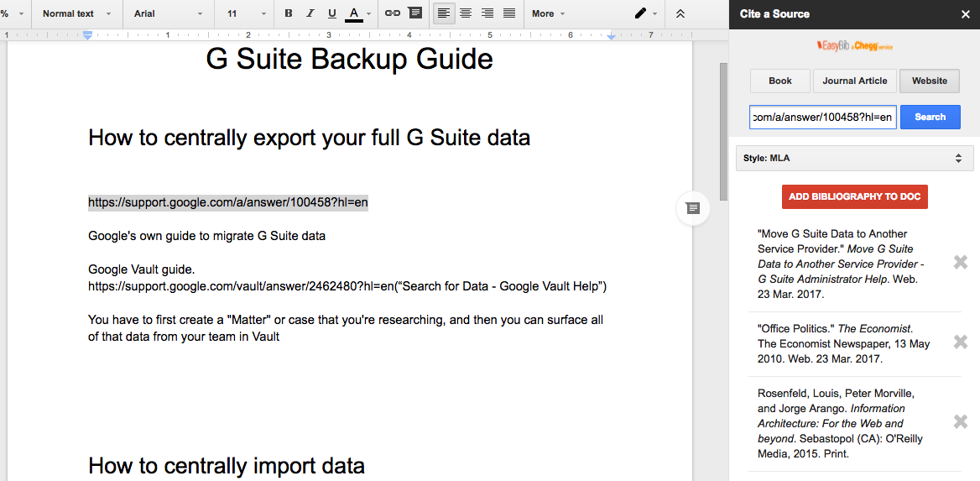This screenshot has width=980, height=481.
Task: Select the Rosenfeld, Louis book citation
Action: click(840, 423)
